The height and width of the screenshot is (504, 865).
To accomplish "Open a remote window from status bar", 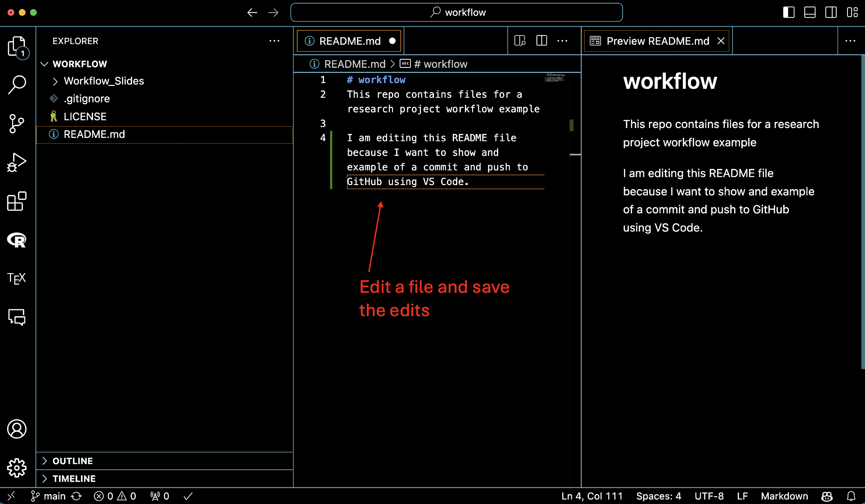I will pyautogui.click(x=11, y=496).
